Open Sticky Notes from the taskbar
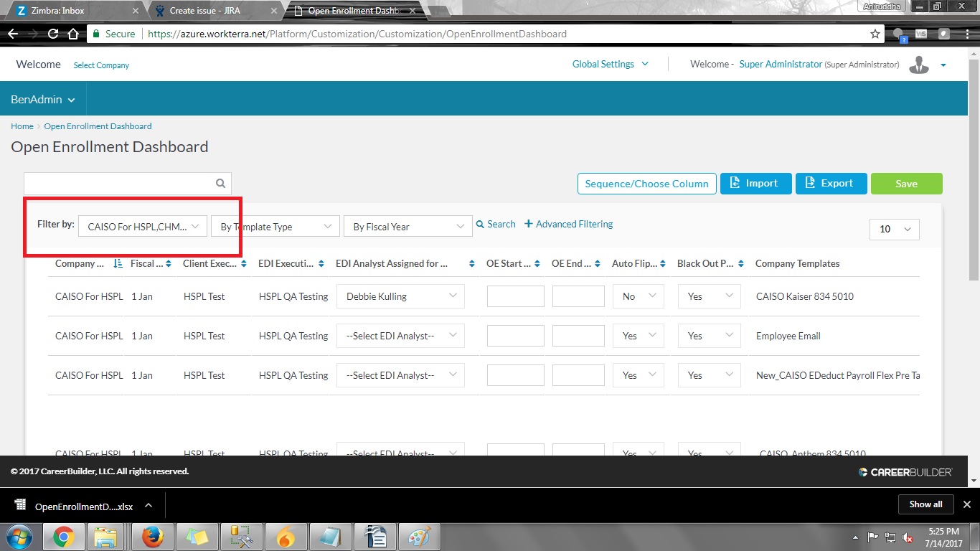 point(197,536)
